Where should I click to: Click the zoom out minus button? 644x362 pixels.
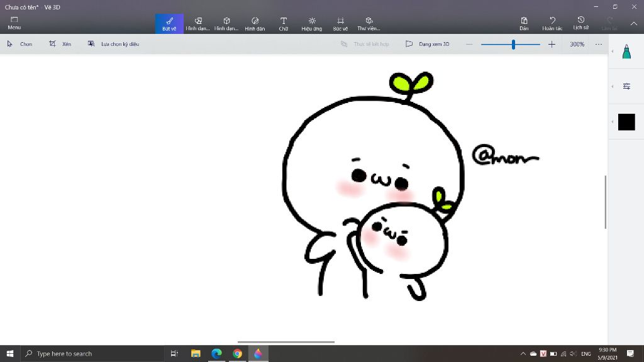pos(469,44)
